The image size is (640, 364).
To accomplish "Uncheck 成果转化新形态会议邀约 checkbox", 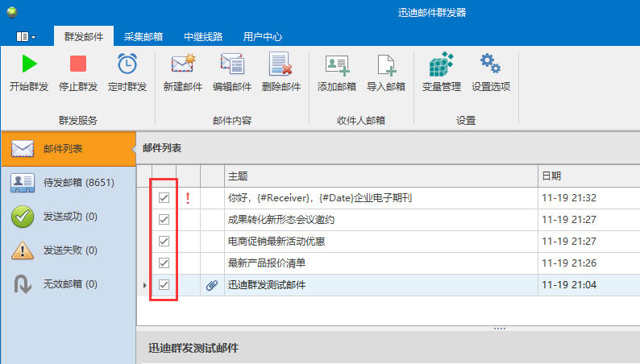I will point(164,220).
